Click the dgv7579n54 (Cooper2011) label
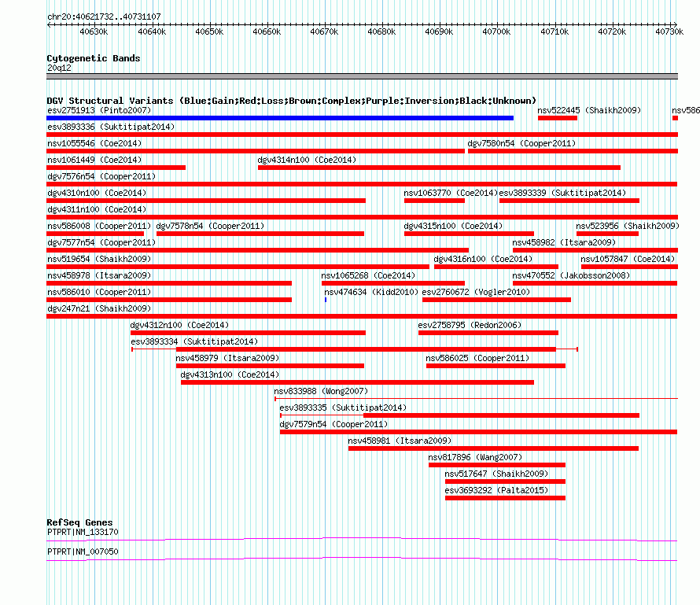The height and width of the screenshot is (605, 700). point(333,424)
